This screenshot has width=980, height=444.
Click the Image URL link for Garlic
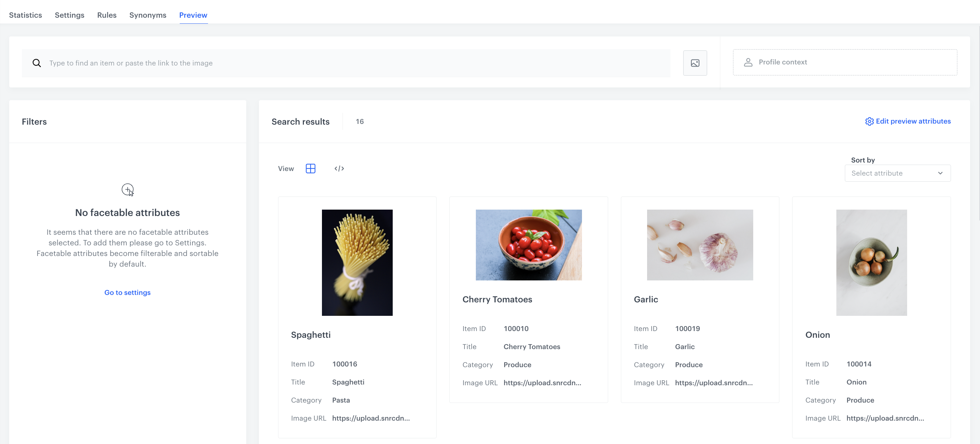click(713, 383)
